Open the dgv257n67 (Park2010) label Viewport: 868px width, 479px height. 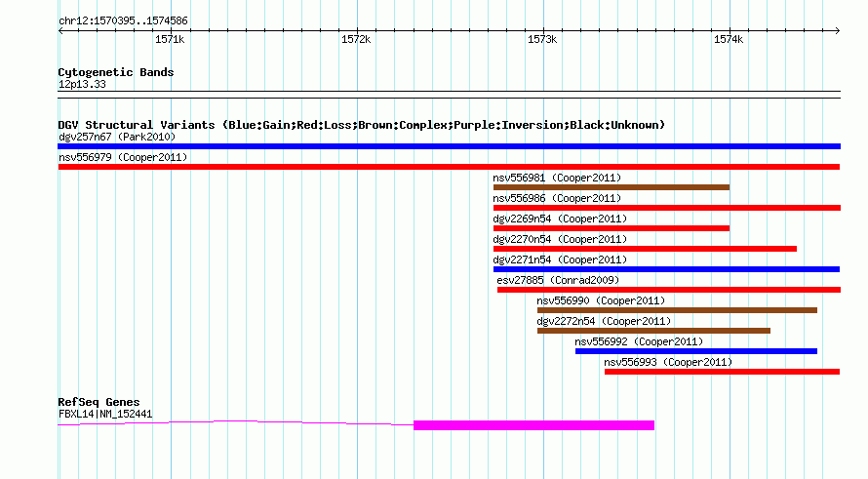pos(117,137)
